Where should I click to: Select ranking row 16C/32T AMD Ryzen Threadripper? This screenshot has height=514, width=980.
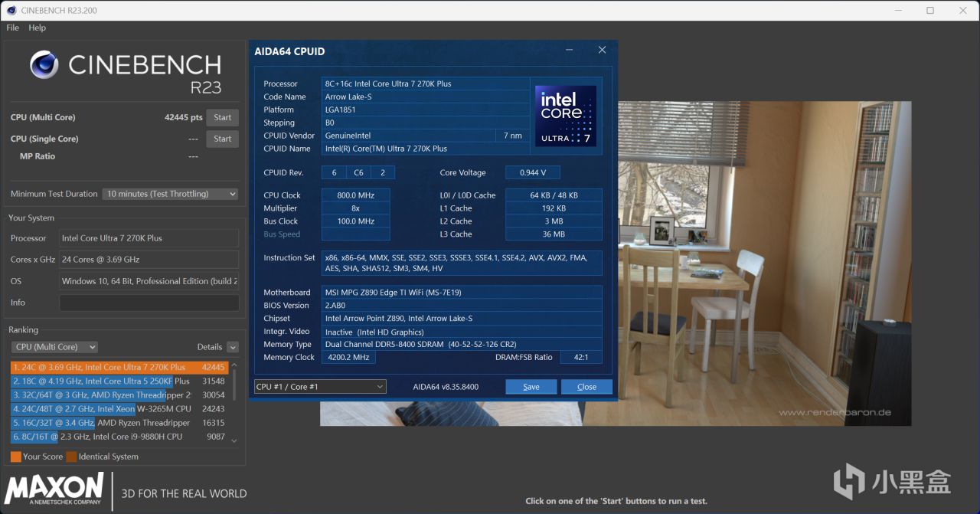[119, 423]
